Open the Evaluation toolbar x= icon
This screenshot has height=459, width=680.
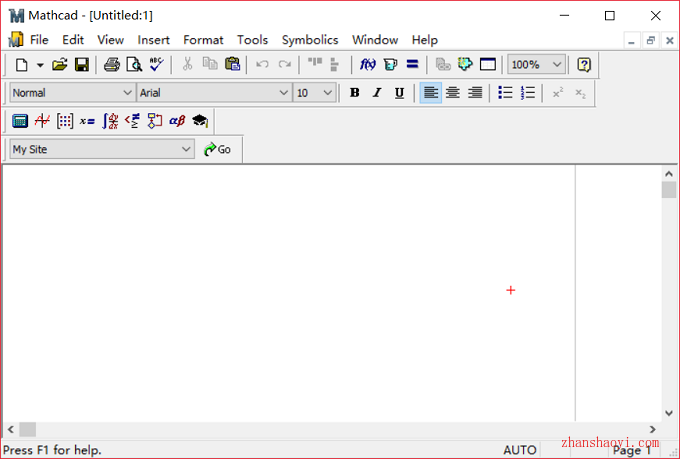[x=87, y=121]
